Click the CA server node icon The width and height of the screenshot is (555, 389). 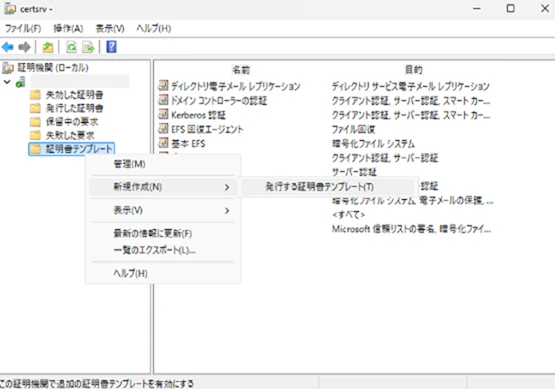(21, 82)
